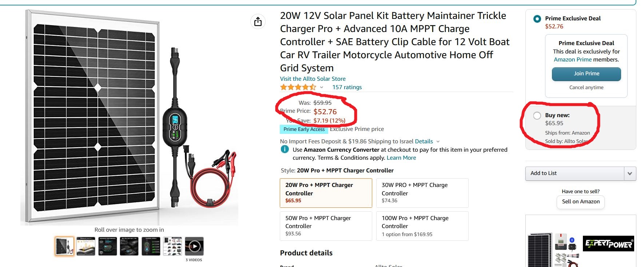
Task: Open the Add to List dropdown arrow
Action: click(630, 174)
